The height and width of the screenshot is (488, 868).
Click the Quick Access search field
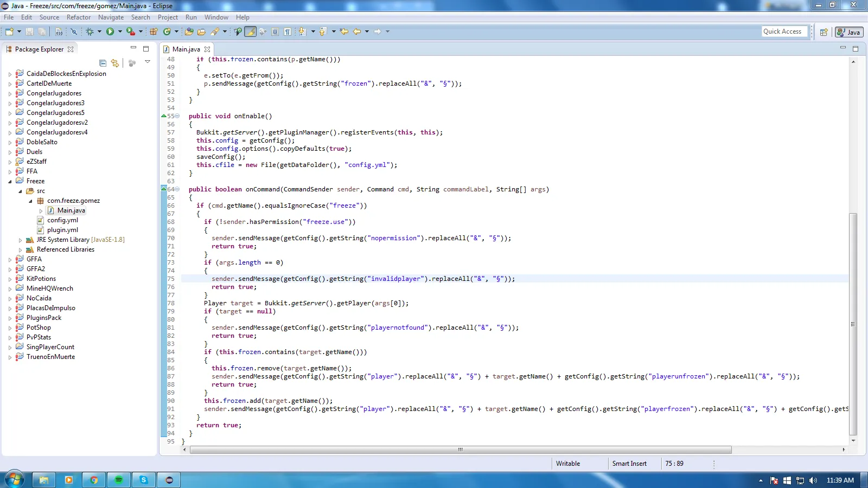[x=784, y=31]
